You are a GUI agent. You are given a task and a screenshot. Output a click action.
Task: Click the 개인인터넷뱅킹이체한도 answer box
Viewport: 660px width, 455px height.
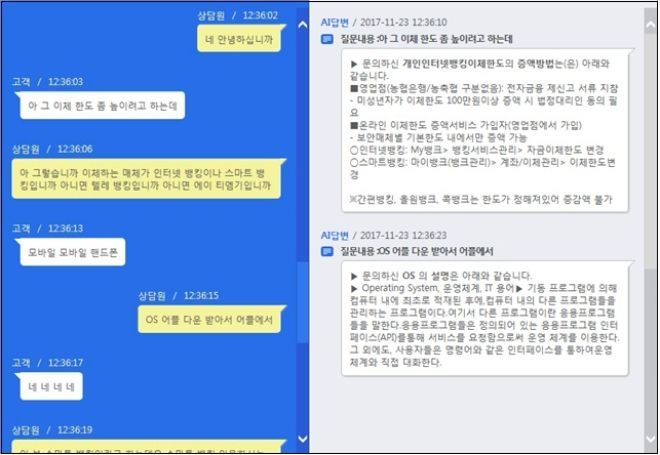click(x=485, y=130)
